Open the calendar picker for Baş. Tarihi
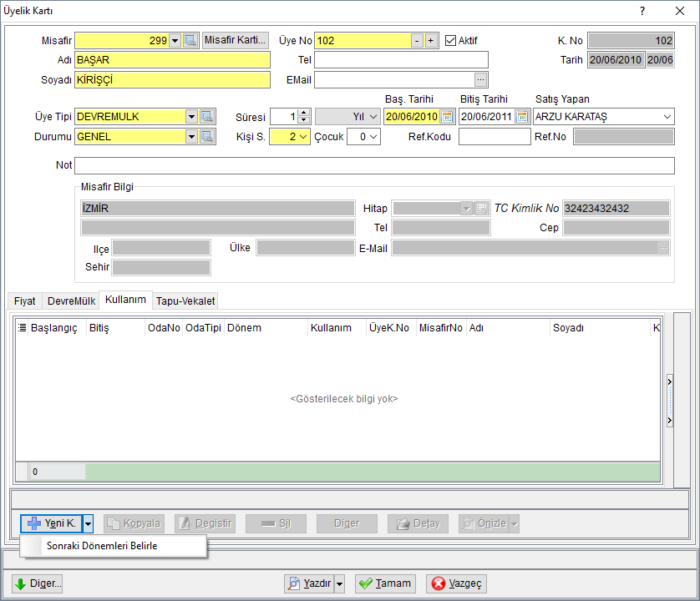 pos(447,117)
